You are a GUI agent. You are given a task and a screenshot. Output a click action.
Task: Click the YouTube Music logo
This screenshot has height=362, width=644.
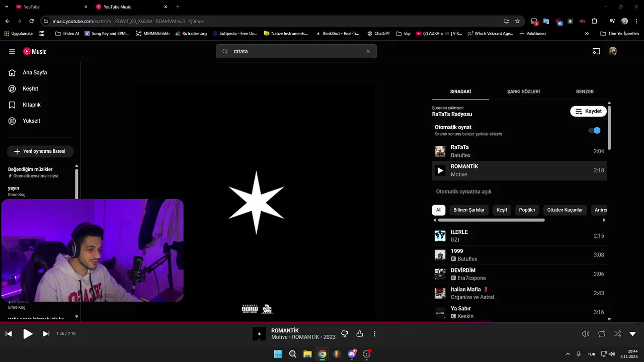(35, 51)
